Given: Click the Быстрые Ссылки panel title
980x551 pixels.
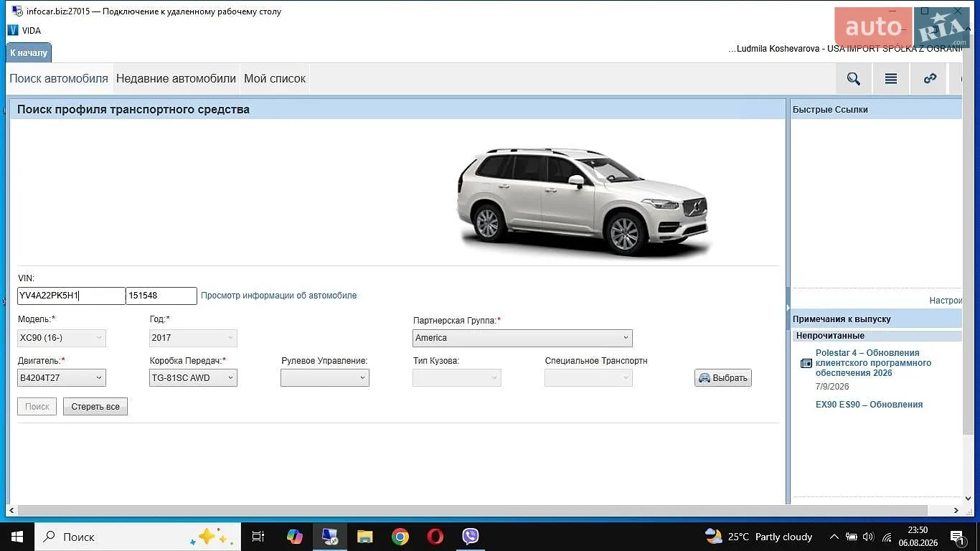Looking at the screenshot, I should pyautogui.click(x=830, y=110).
